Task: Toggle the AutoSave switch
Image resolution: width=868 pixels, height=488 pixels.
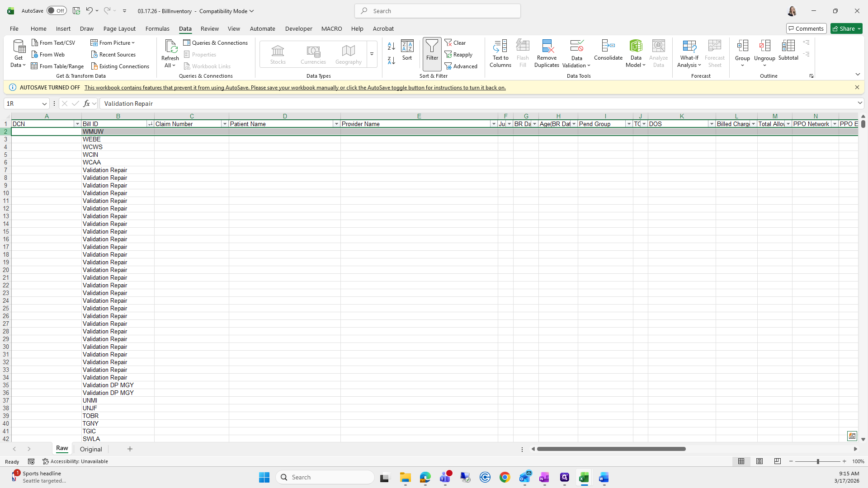Action: 57,11
